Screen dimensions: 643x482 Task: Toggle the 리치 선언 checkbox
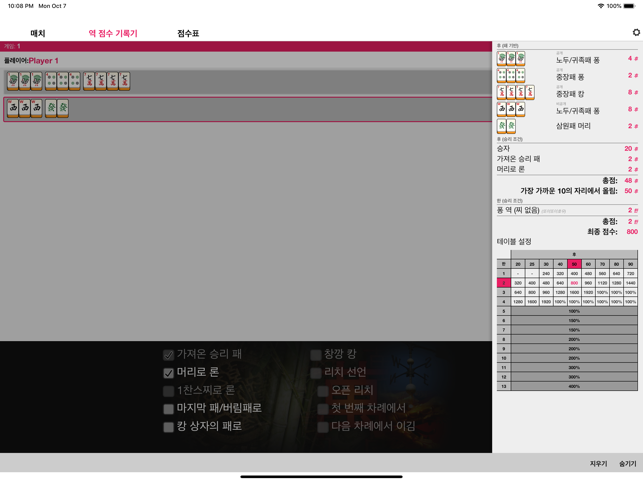315,372
